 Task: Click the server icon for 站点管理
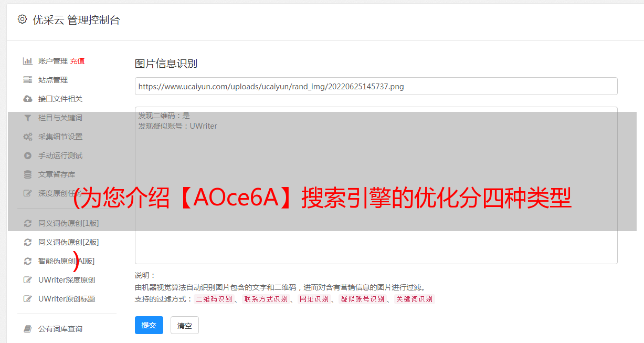point(28,80)
